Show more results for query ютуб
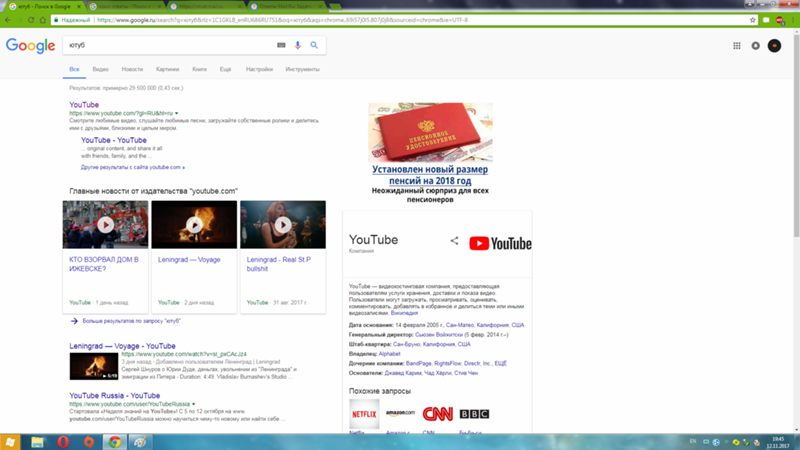 click(132, 321)
